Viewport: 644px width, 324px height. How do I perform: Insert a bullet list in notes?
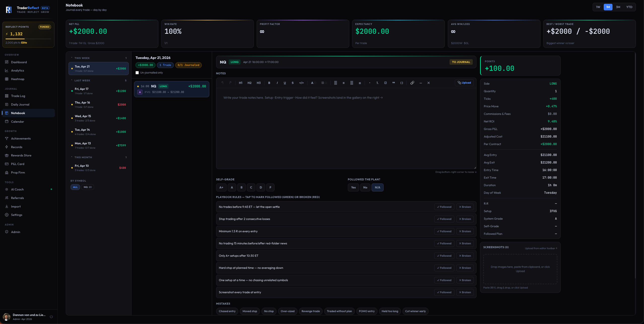(x=369, y=83)
